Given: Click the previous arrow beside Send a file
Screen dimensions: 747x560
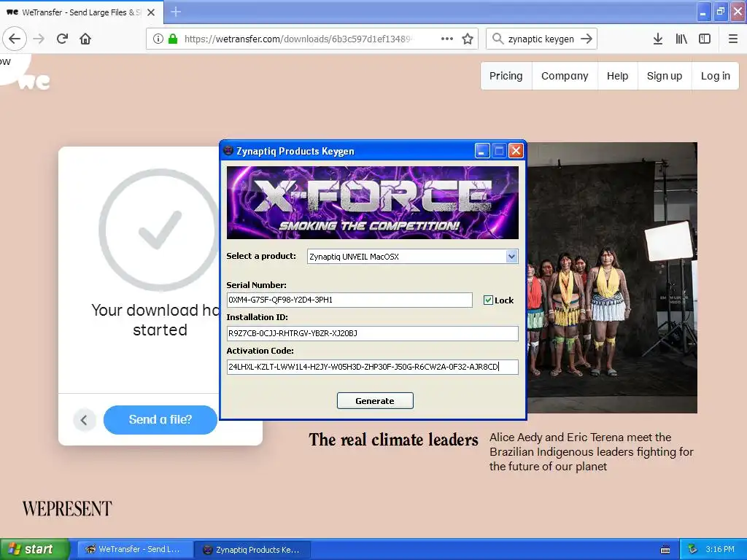Looking at the screenshot, I should coord(85,420).
